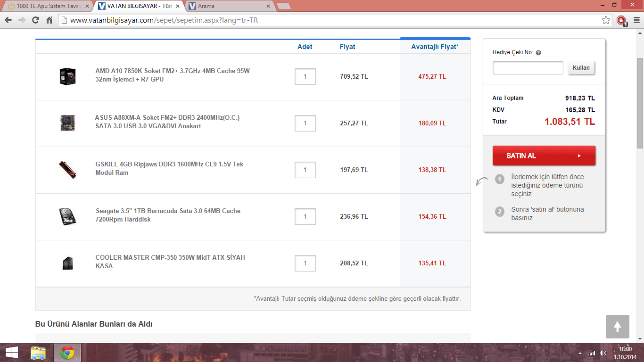This screenshot has width=644, height=362.
Task: Select the 135,41 TL advantage price
Action: [x=432, y=263]
